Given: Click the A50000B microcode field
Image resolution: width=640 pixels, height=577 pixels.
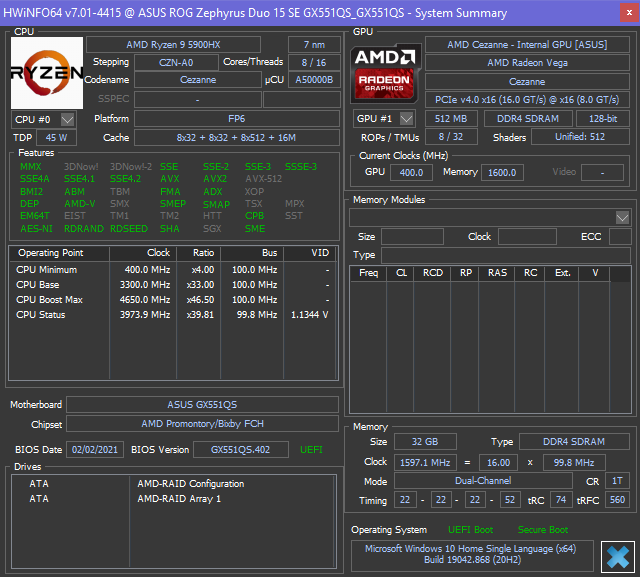Looking at the screenshot, I should (314, 80).
